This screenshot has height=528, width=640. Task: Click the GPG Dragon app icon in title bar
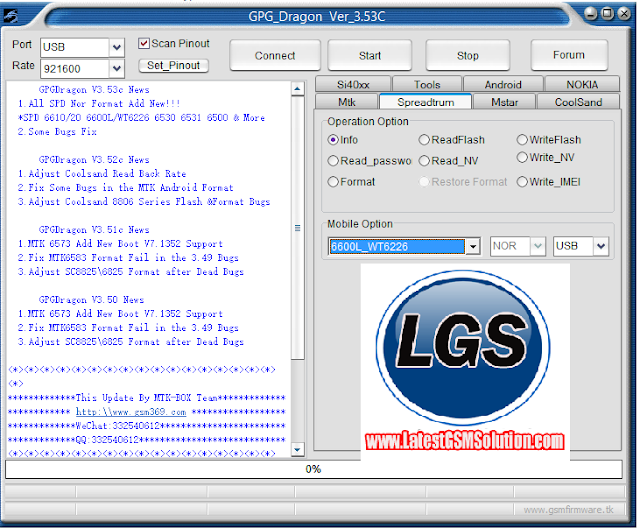(x=11, y=16)
